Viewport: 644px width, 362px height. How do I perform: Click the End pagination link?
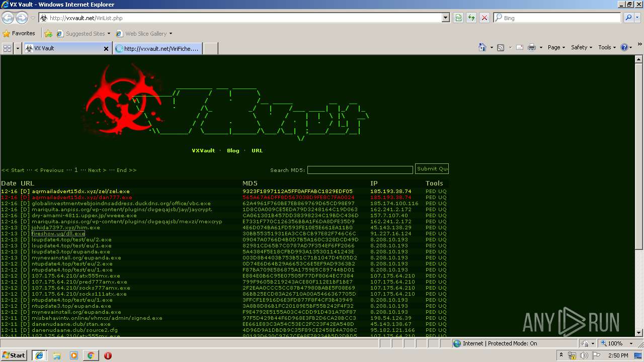[x=126, y=170]
